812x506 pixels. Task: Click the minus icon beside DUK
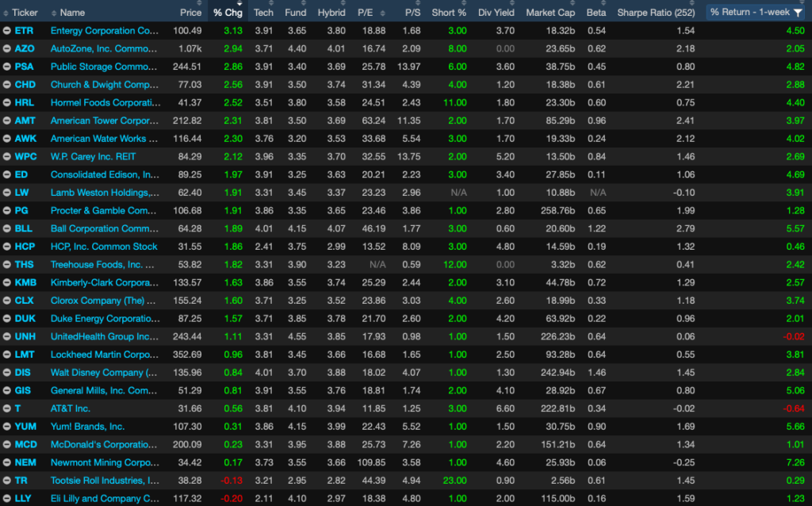click(x=6, y=319)
